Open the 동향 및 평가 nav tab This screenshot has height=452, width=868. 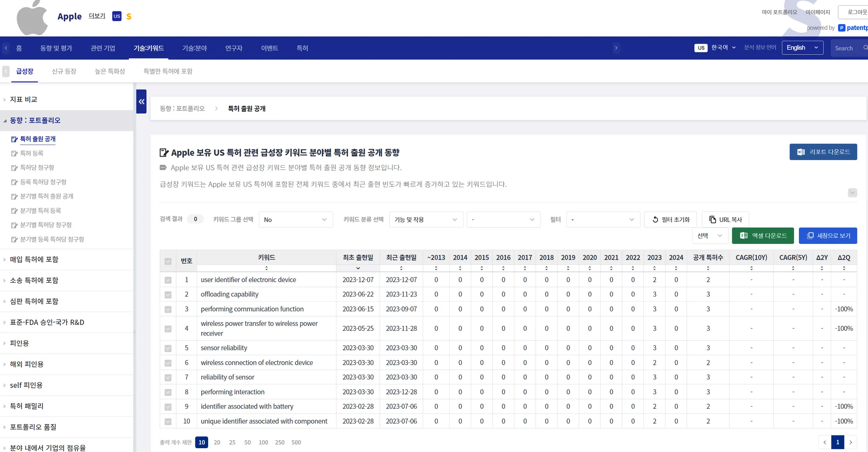pos(56,48)
